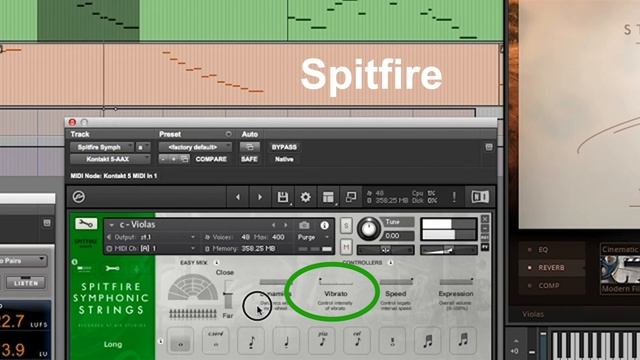Open the workspace layout panel icon
Viewport: 640px width, 360px height.
[328, 197]
